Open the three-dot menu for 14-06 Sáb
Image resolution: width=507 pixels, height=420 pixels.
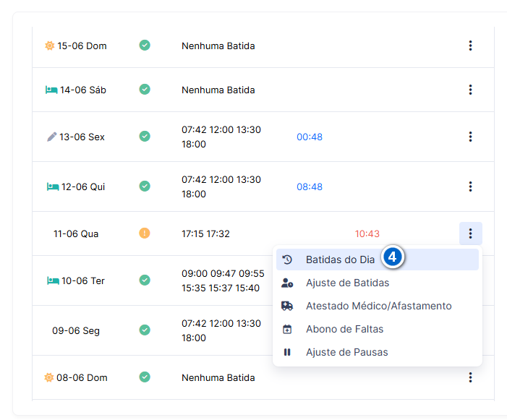click(470, 90)
